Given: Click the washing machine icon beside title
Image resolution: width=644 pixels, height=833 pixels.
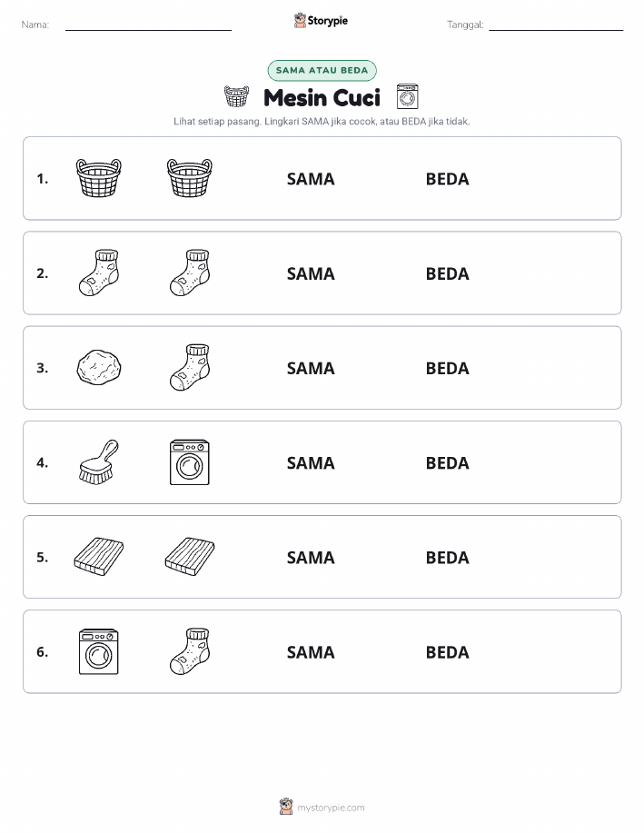Looking at the screenshot, I should (408, 96).
